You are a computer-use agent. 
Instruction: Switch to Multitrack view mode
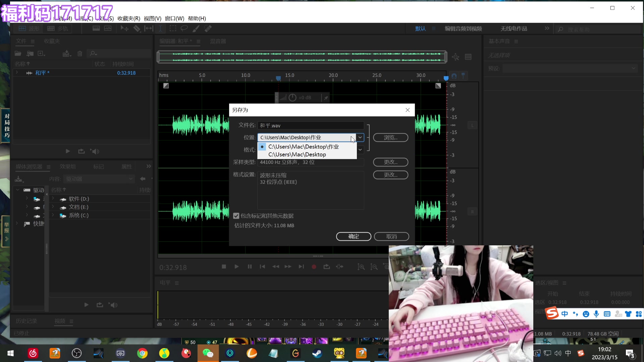coord(58,28)
